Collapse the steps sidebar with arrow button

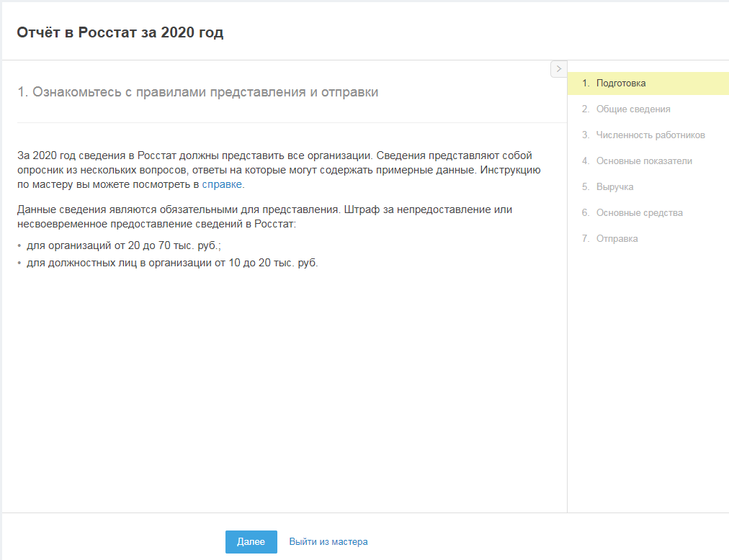click(558, 68)
